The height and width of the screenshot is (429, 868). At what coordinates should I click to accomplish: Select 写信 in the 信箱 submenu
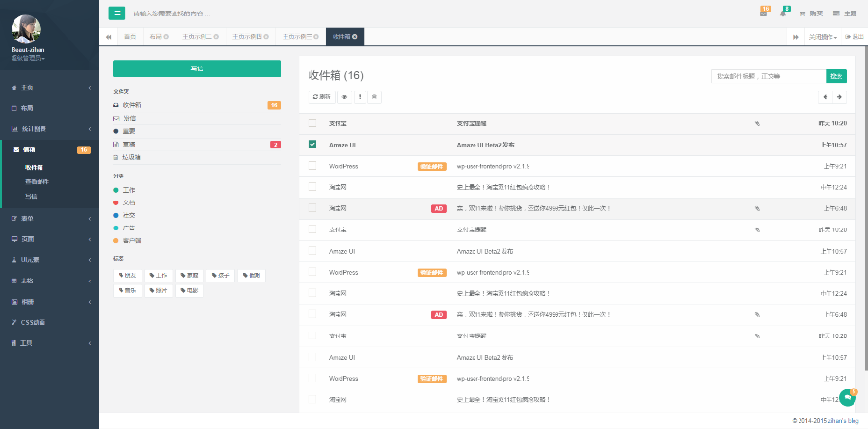31,196
